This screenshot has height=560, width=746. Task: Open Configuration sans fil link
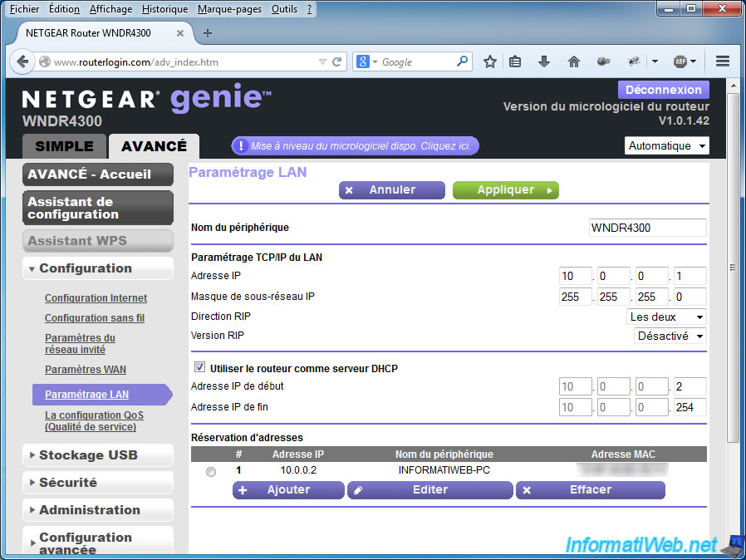point(95,318)
